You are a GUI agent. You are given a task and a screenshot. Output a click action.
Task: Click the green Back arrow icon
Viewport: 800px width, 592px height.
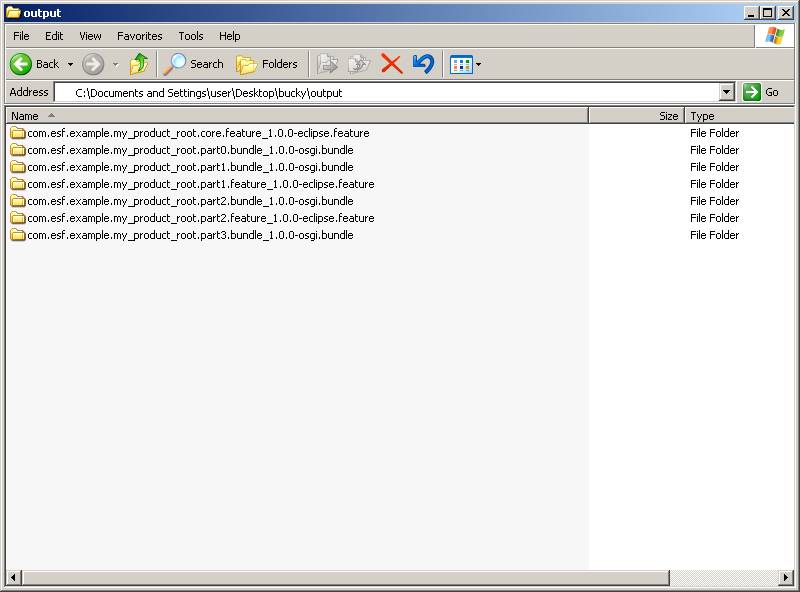[21, 64]
